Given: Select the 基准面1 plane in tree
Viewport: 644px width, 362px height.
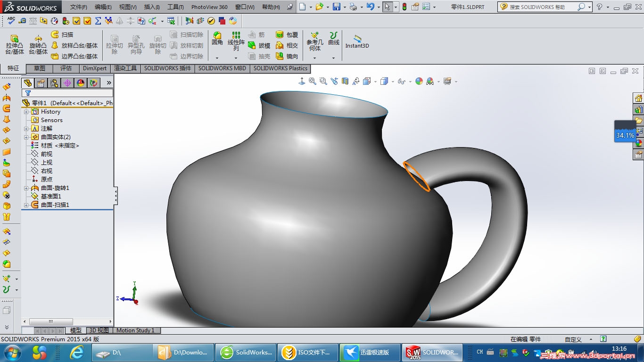Looking at the screenshot, I should tap(46, 197).
